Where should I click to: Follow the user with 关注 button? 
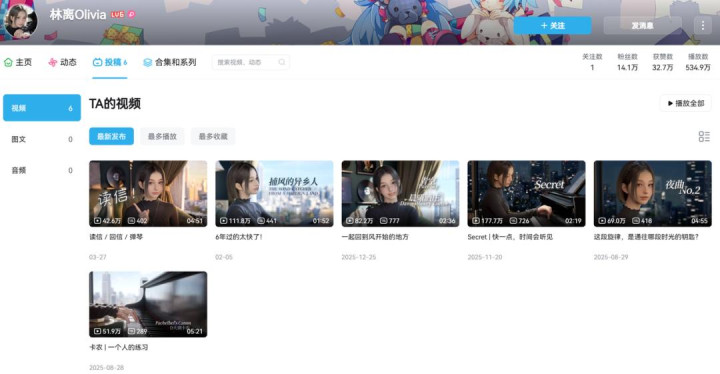(552, 25)
